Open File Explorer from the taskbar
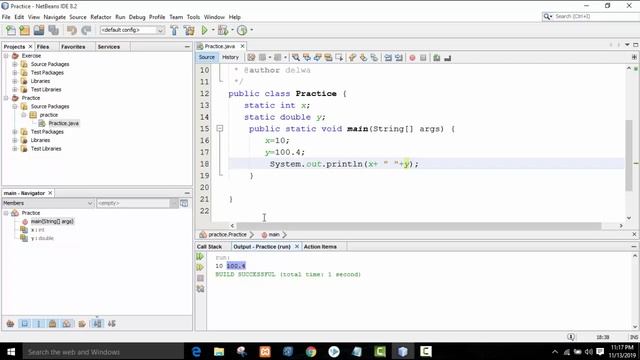Screen dimensions: 640x360 tap(219, 352)
